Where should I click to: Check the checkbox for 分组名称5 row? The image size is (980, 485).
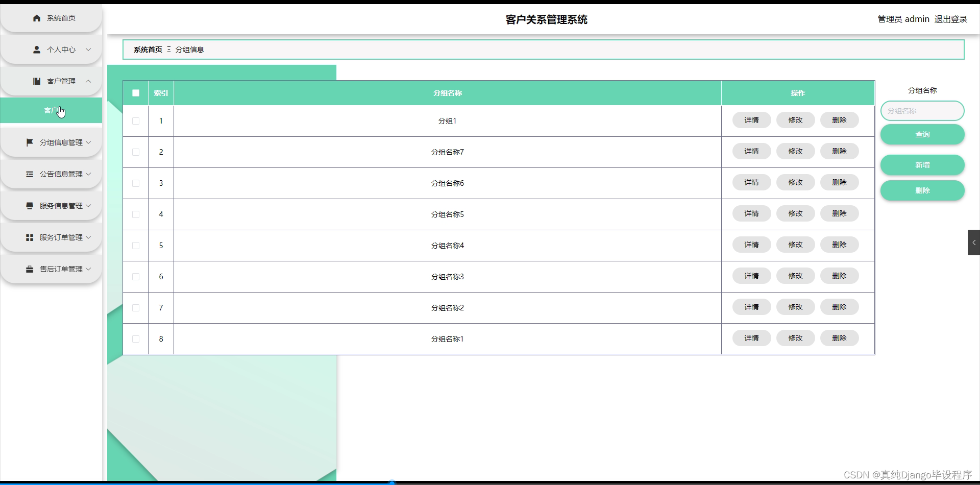pos(135,214)
